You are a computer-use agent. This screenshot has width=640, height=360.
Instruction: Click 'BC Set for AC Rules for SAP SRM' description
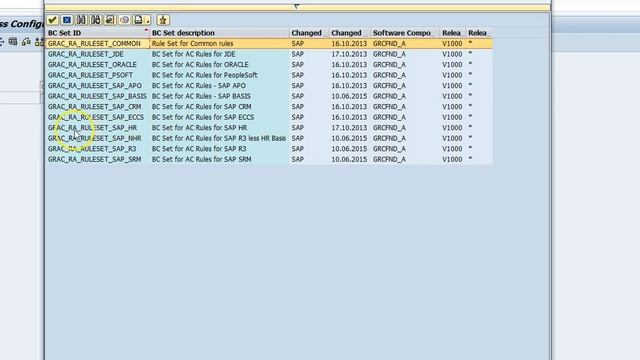click(202, 159)
